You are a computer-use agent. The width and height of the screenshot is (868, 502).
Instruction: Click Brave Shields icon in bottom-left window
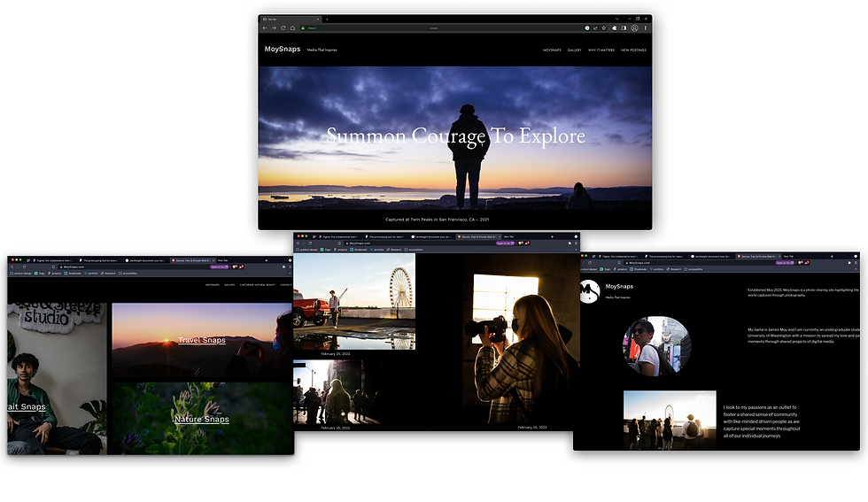point(235,266)
